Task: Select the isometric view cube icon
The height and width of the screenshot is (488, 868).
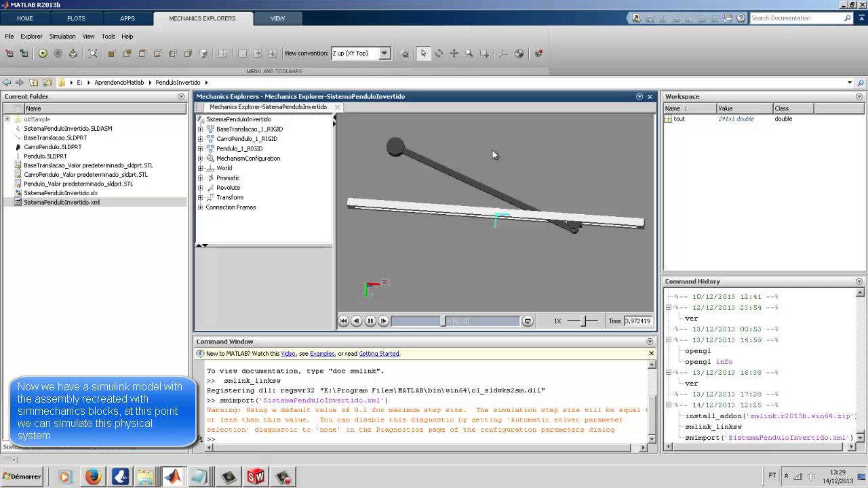Action: (203, 53)
